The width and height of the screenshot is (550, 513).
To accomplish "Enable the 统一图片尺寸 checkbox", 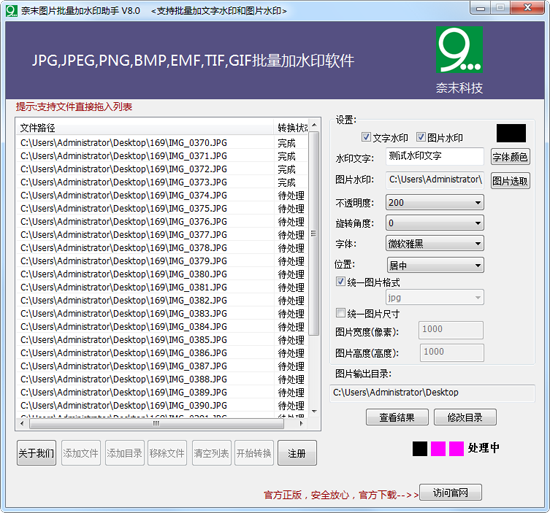I will pos(341,313).
